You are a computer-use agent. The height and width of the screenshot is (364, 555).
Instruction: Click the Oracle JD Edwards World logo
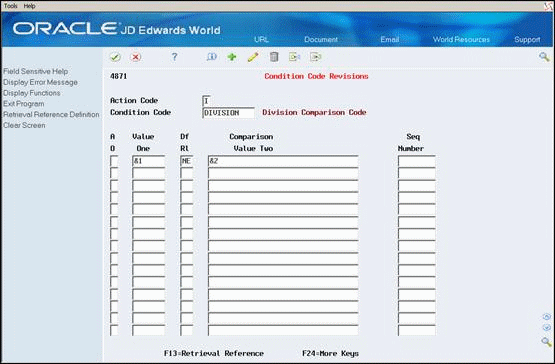pos(116,29)
